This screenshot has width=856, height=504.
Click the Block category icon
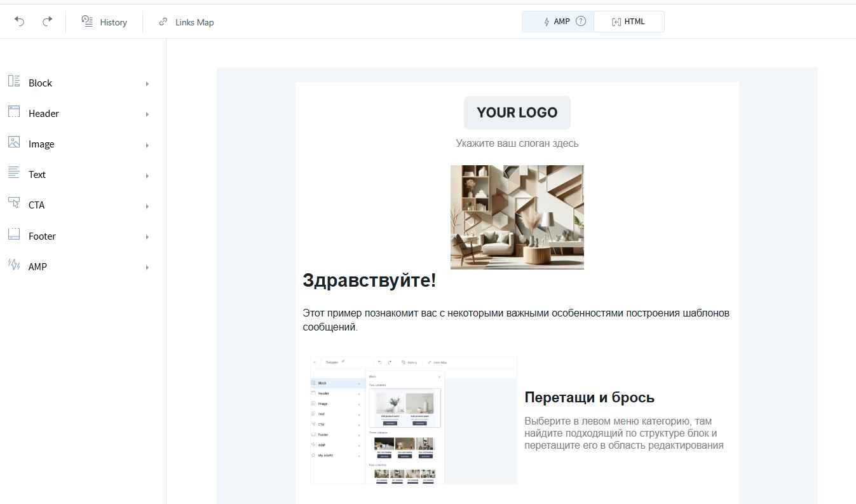14,81
